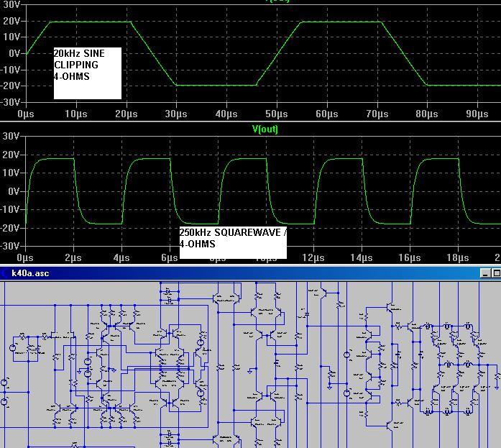This screenshot has width=501, height=448.
Task: Click the 80µs time-axis label
Action: pos(427,114)
